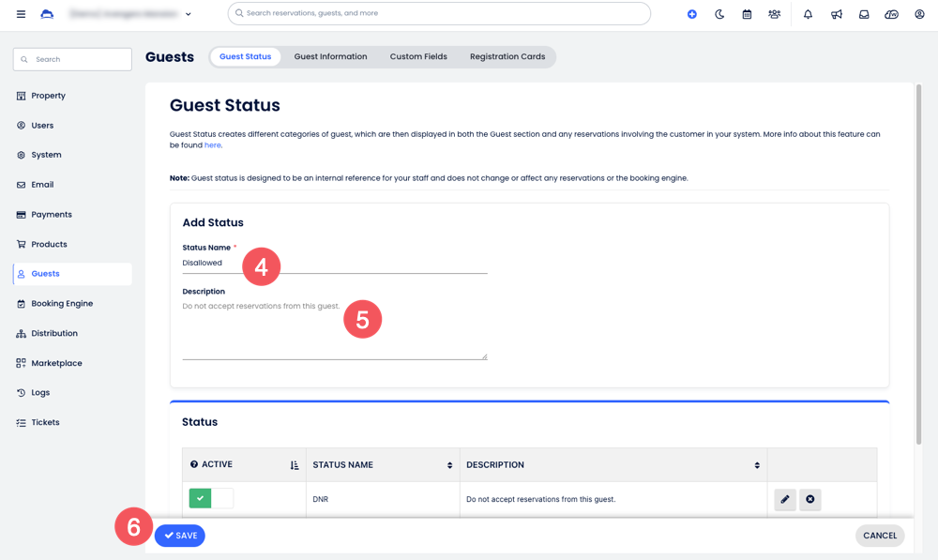Open the guests group icon in header
Image resolution: width=938 pixels, height=560 pixels.
(774, 14)
